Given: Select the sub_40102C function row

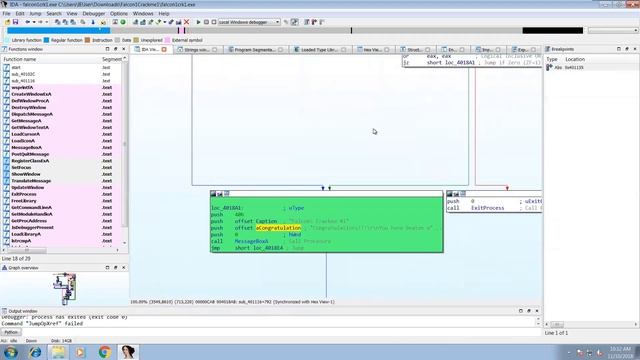Looking at the screenshot, I should point(62,74).
